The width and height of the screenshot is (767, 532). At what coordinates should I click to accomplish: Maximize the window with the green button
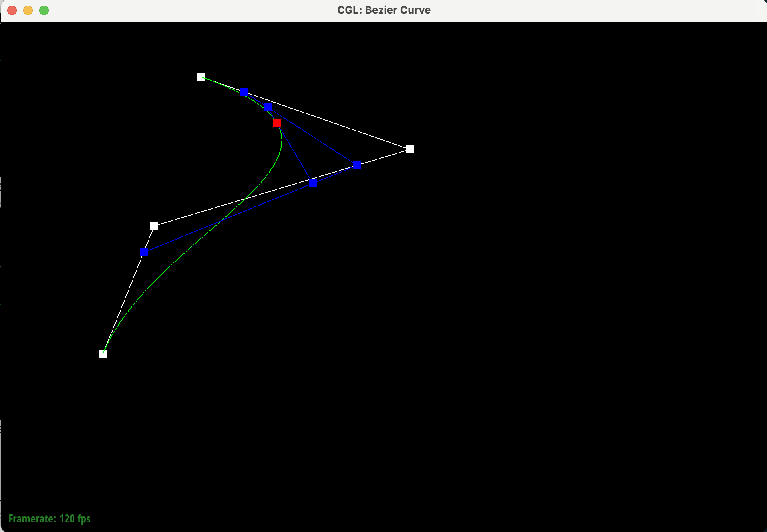[x=44, y=10]
